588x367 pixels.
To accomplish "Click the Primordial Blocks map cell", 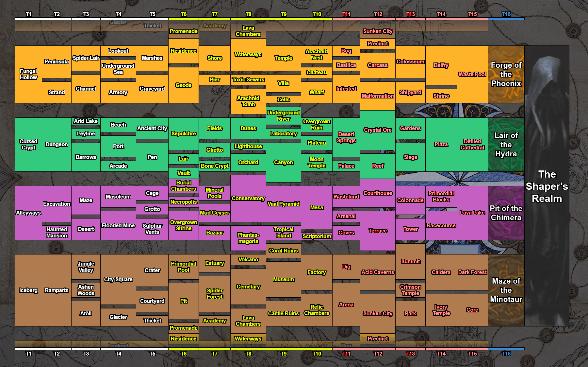I will (x=441, y=197).
